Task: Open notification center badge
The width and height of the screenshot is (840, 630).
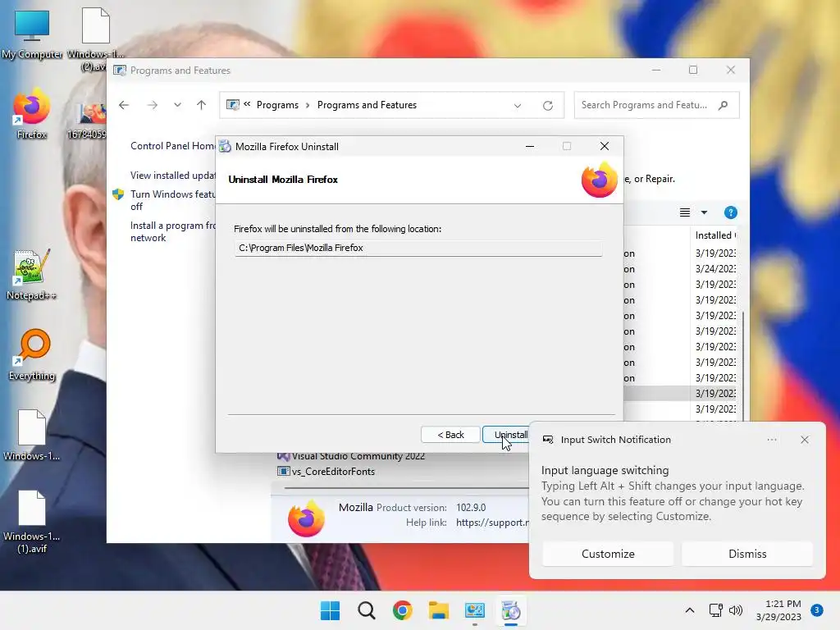Action: point(817,610)
